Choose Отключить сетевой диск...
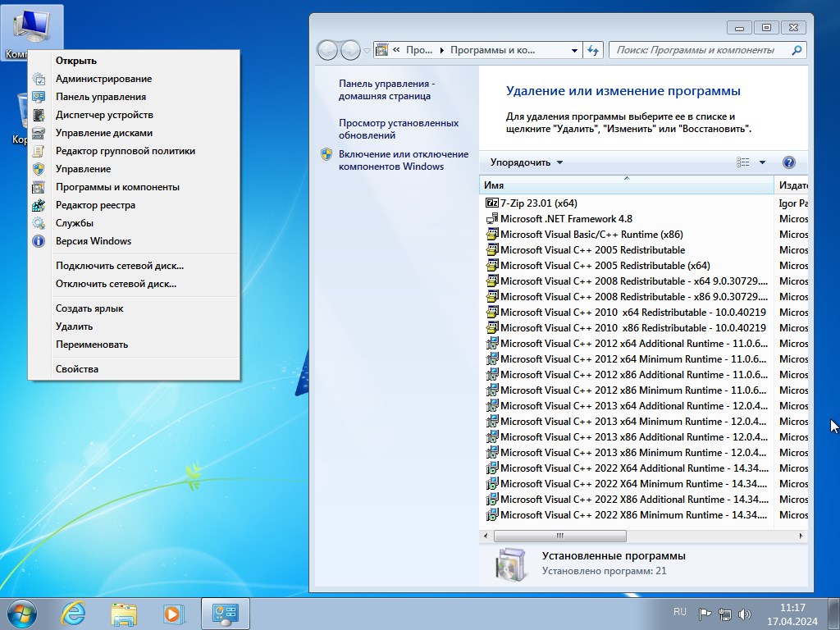 134,284
